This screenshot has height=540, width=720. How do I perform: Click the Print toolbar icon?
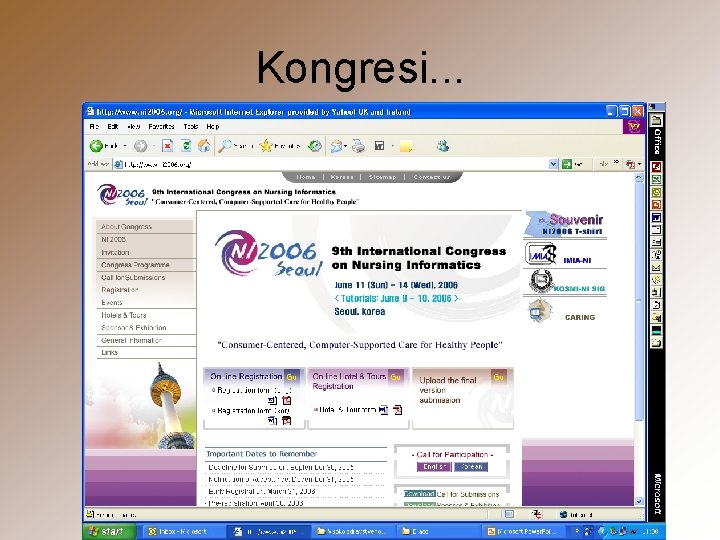click(358, 146)
